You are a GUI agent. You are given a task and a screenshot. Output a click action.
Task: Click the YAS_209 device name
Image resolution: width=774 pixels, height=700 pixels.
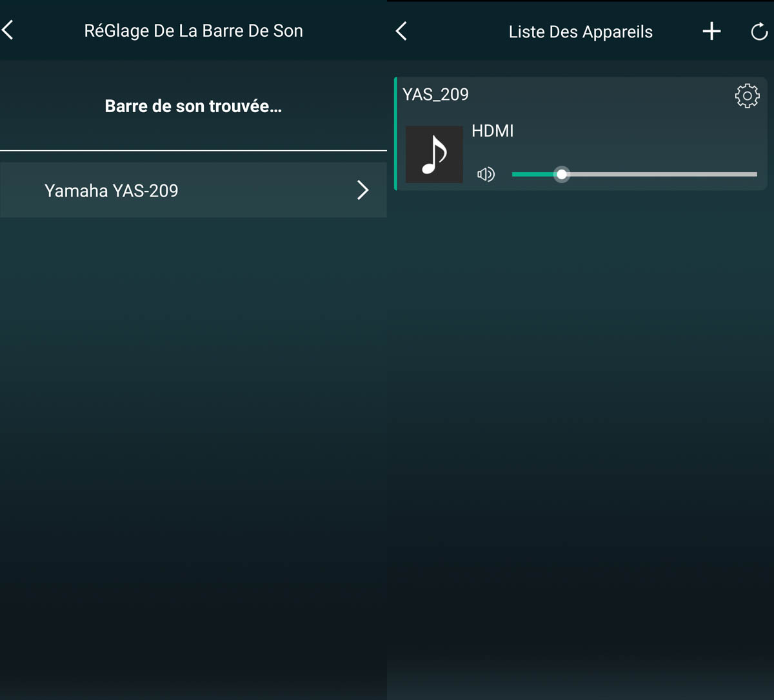pos(435,95)
